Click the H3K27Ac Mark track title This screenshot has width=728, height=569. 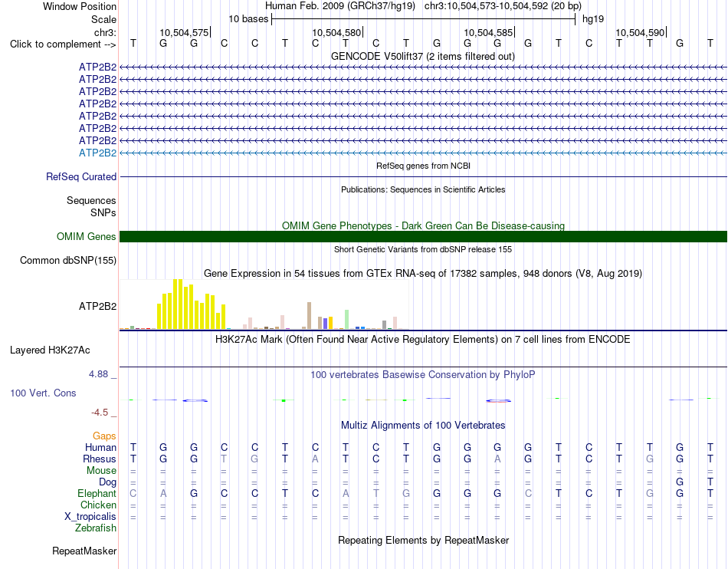pyautogui.click(x=423, y=340)
